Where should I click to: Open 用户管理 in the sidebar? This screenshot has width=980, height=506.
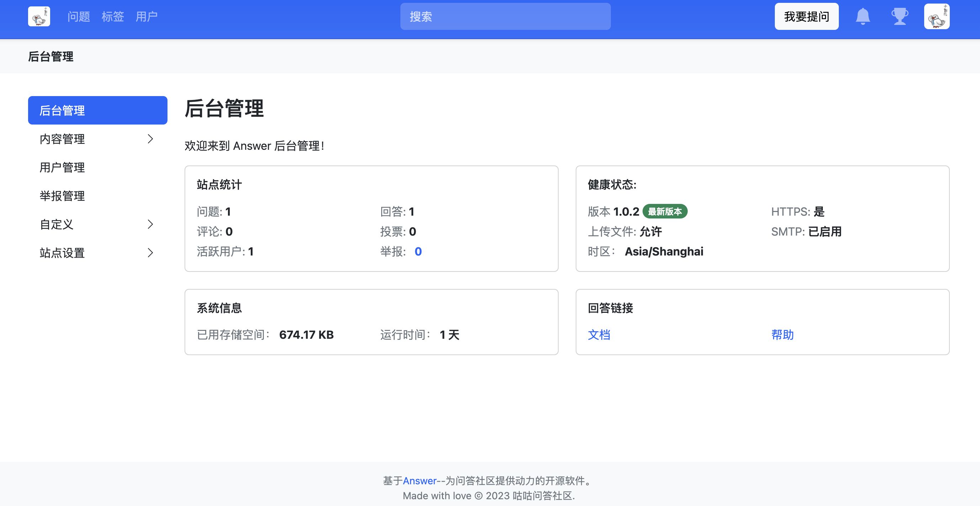(x=62, y=168)
